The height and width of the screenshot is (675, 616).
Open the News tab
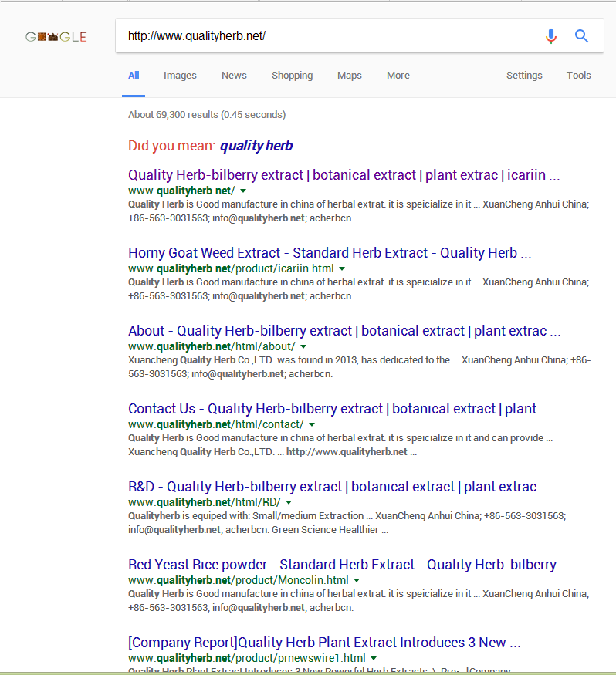[234, 76]
